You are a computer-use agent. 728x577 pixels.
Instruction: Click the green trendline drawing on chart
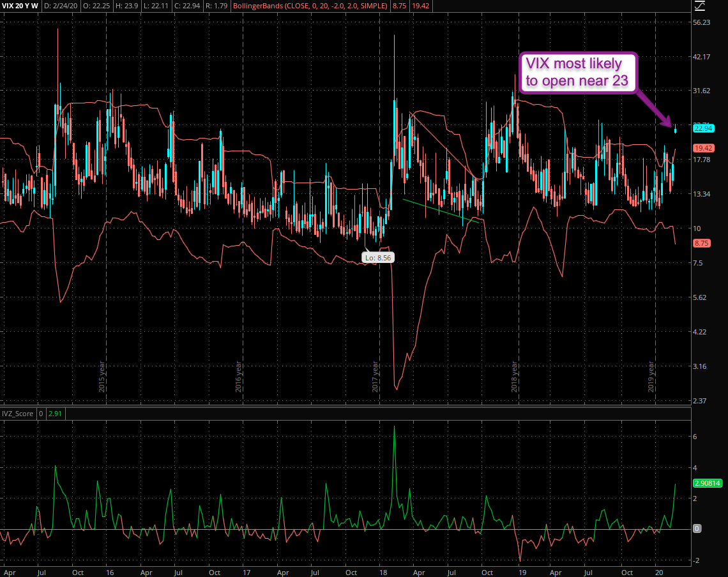coord(441,212)
